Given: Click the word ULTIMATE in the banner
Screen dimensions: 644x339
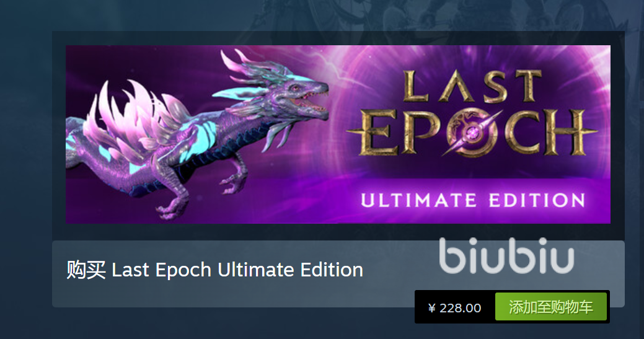Looking at the screenshot, I should tap(418, 200).
